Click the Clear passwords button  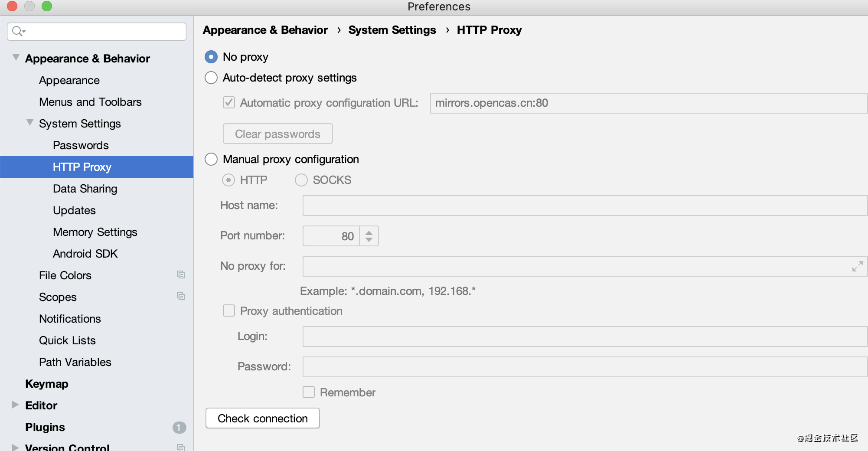(x=277, y=134)
